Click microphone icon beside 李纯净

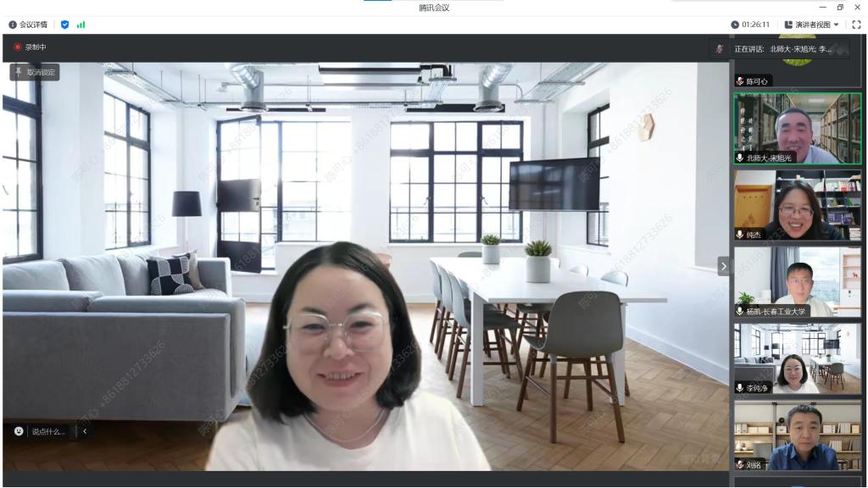coord(740,388)
